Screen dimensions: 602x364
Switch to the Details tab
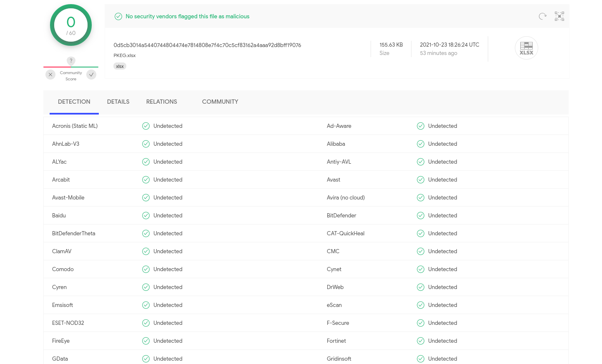[x=118, y=102]
